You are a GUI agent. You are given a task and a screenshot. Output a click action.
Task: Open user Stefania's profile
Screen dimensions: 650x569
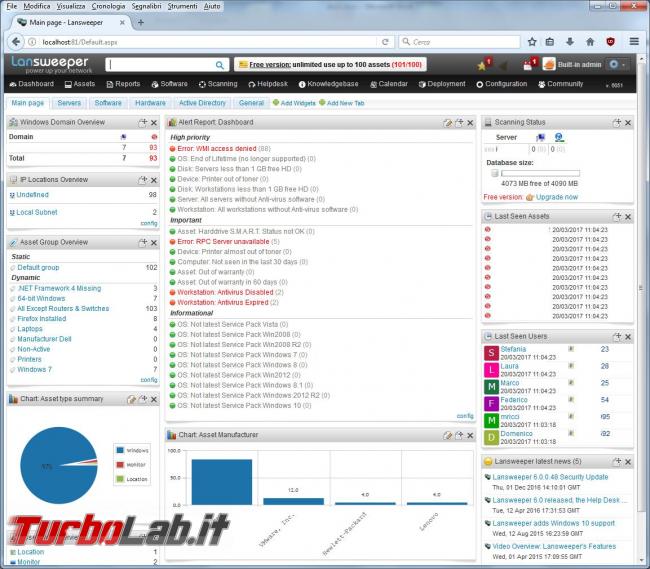[513, 349]
